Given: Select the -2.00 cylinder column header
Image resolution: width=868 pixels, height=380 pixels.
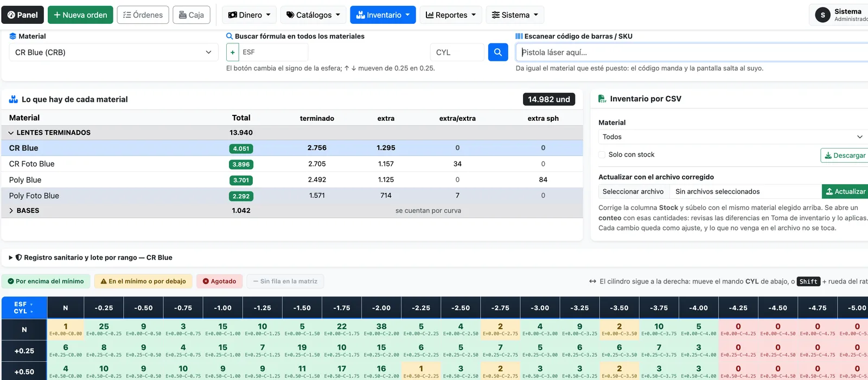Looking at the screenshot, I should pyautogui.click(x=381, y=308).
